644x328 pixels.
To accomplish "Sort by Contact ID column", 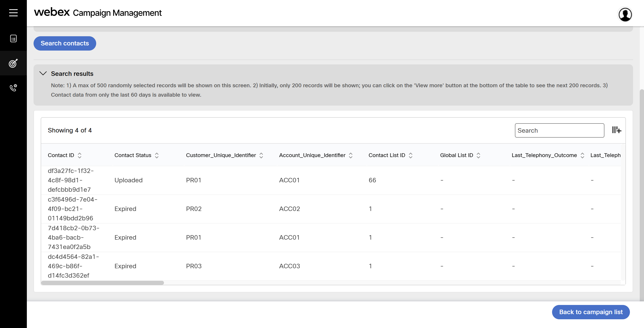I will (x=79, y=155).
